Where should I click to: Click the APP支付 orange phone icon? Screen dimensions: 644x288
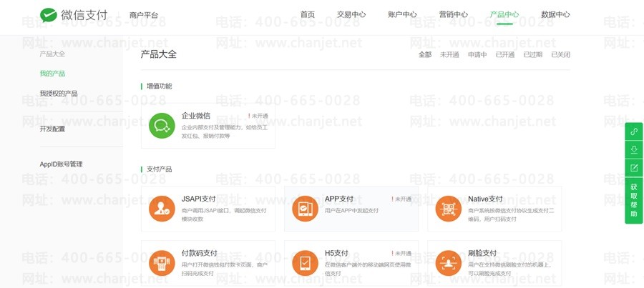pos(305,209)
